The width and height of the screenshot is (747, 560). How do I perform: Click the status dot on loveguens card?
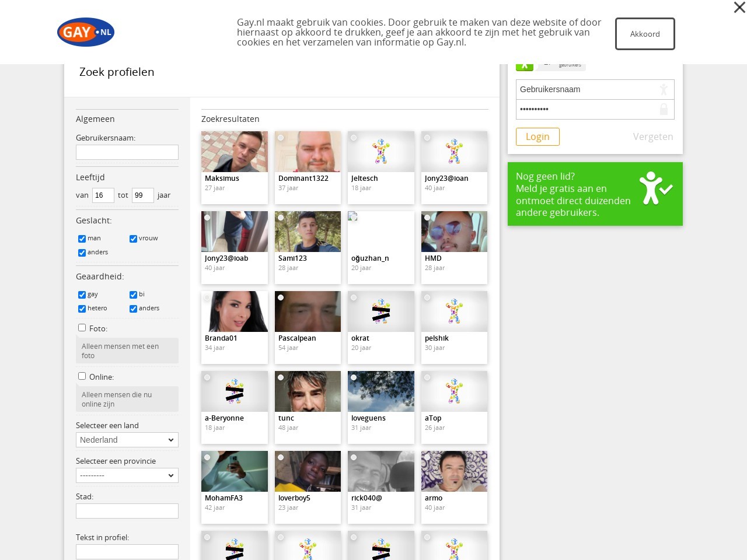(354, 377)
